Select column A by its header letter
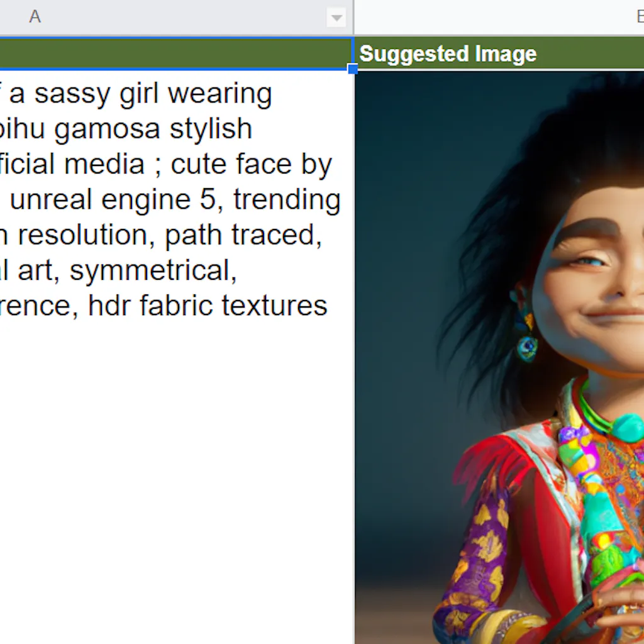Screen dimensions: 644x644 pos(35,17)
